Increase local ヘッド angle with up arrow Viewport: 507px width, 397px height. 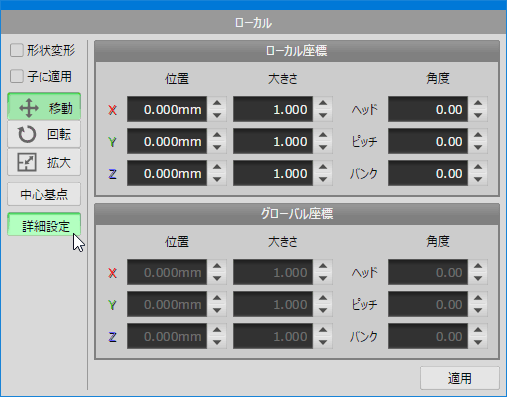(478, 103)
